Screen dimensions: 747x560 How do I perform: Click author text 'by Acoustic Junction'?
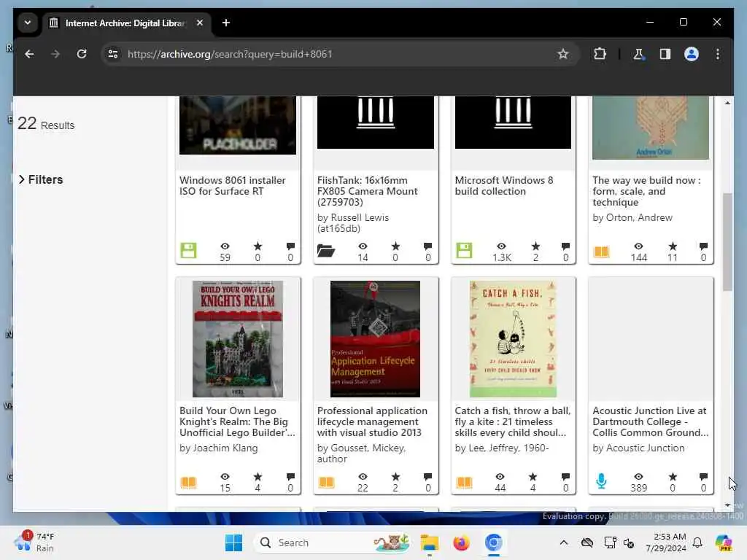(638, 448)
